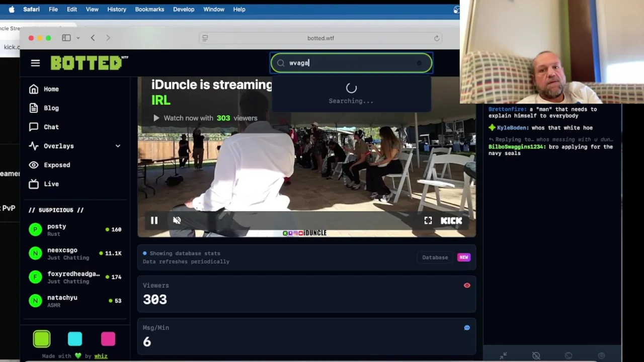
Task: Open the hamburger menu beside Botted logo
Action: 35,63
